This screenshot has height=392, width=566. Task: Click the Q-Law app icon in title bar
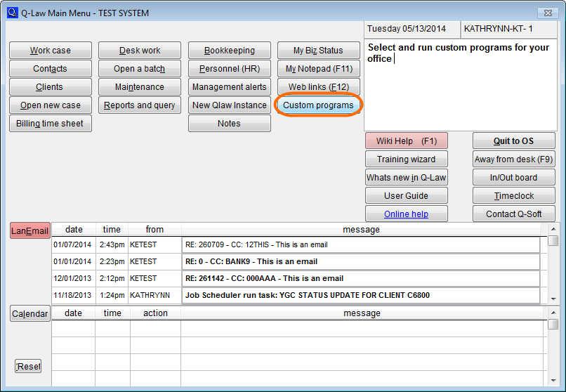pos(12,13)
